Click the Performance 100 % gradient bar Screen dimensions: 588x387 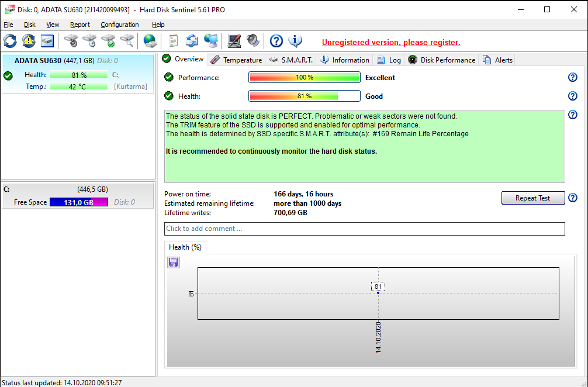point(305,77)
